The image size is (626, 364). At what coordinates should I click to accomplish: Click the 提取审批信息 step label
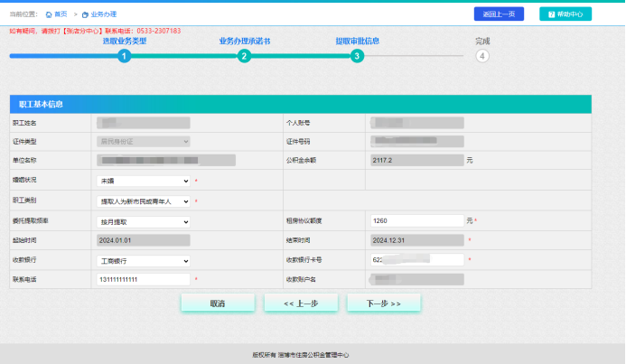(358, 42)
